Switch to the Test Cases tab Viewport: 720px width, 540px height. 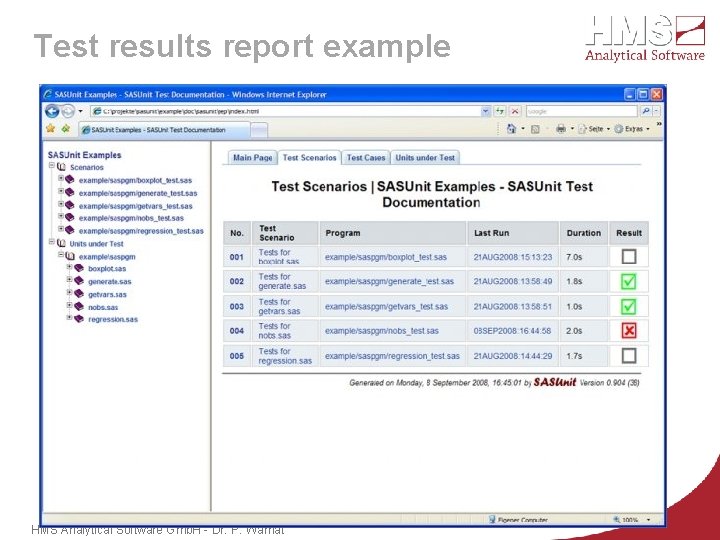[x=366, y=158]
